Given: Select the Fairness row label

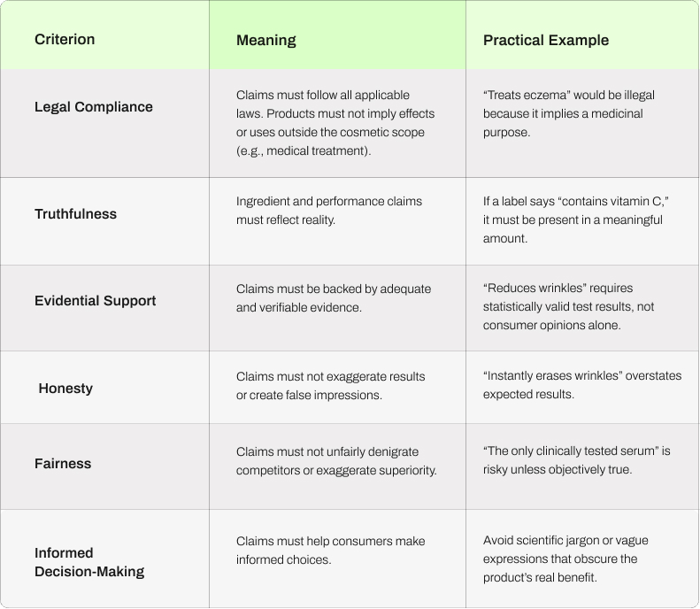Looking at the screenshot, I should (63, 464).
